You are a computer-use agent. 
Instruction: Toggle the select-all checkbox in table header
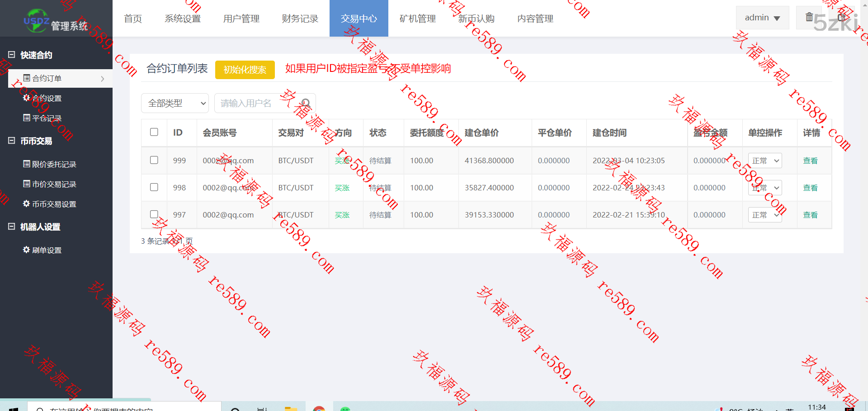154,132
